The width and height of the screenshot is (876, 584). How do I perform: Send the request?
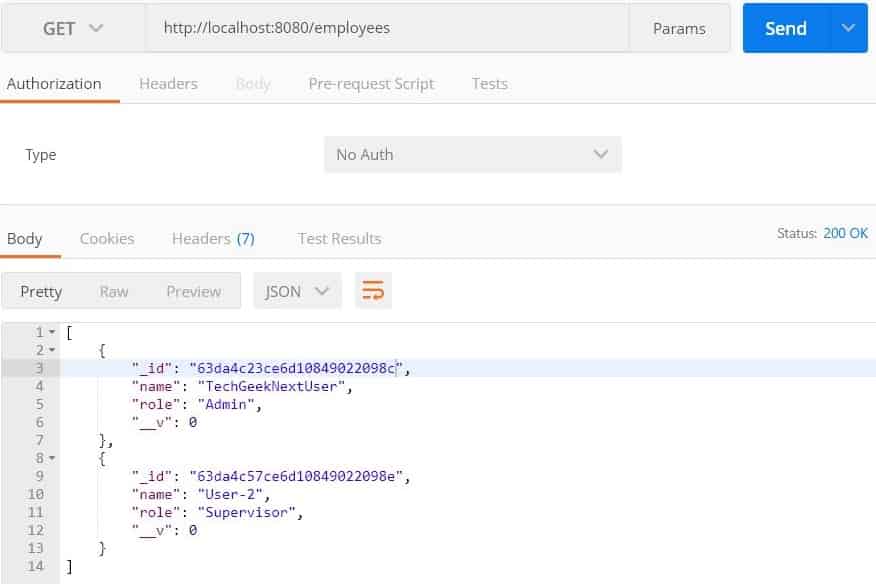785,28
